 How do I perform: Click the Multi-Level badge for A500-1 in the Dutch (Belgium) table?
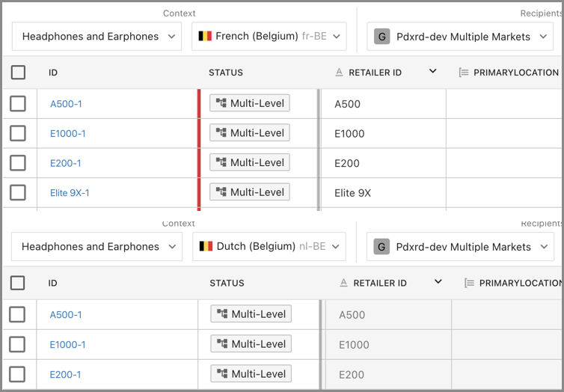coord(251,314)
